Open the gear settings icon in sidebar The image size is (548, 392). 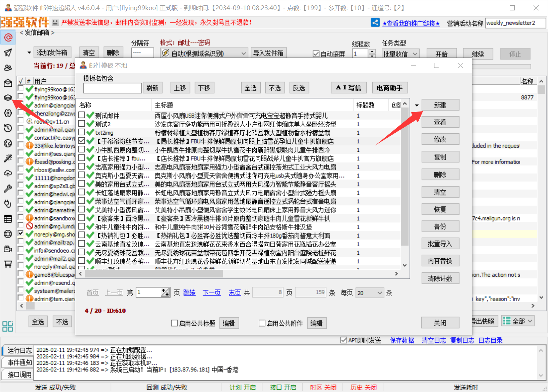[x=8, y=113]
